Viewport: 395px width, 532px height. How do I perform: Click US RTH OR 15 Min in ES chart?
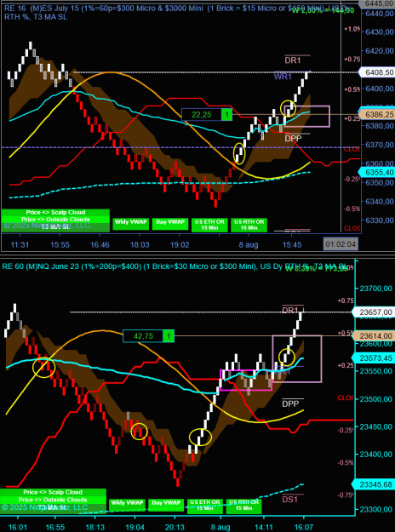(249, 226)
